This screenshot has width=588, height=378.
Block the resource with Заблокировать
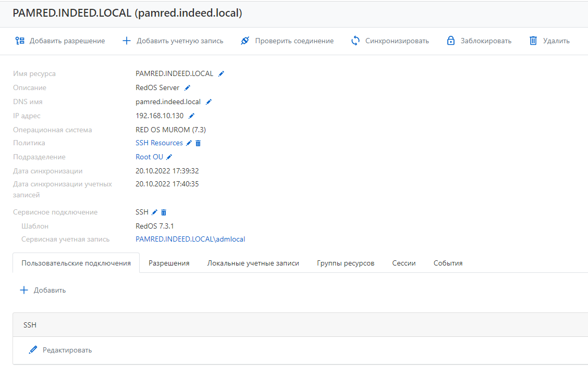coord(479,41)
